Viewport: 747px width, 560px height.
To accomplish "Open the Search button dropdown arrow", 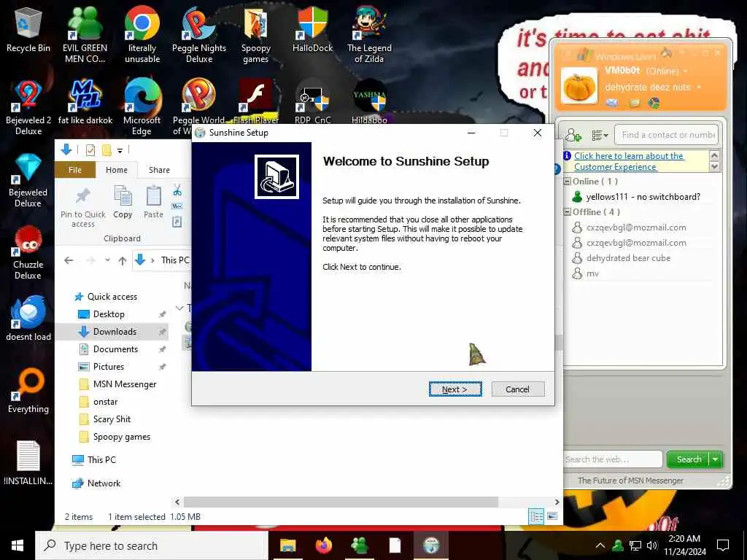I will tap(716, 459).
